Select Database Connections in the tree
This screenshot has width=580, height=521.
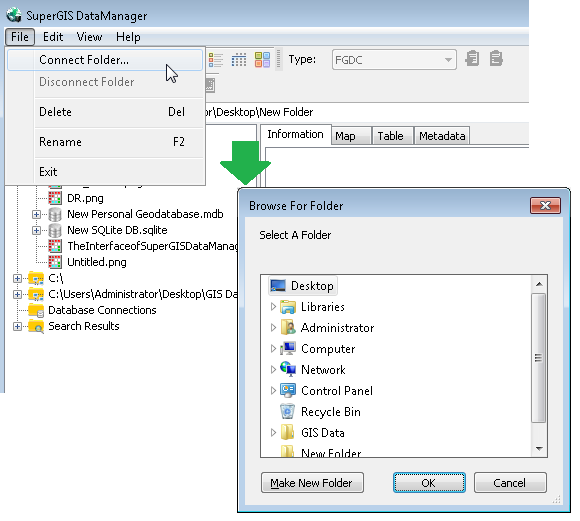click(x=102, y=310)
